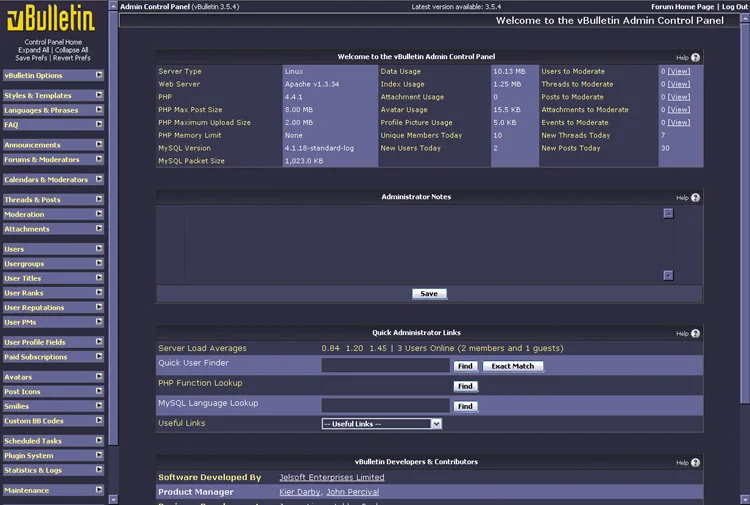Open Statistics & Logs menu

pyautogui.click(x=99, y=470)
